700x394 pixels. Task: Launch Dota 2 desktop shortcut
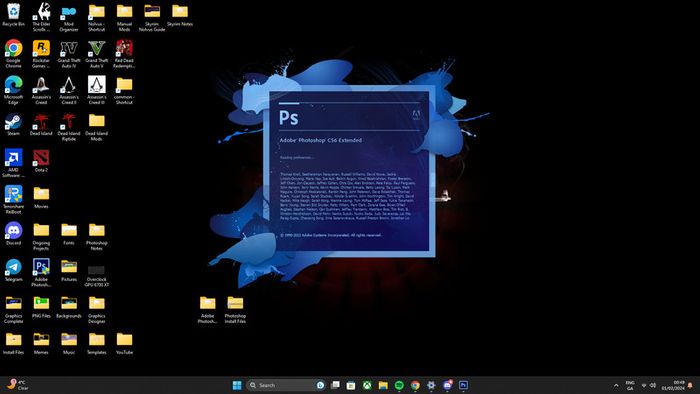(x=41, y=161)
